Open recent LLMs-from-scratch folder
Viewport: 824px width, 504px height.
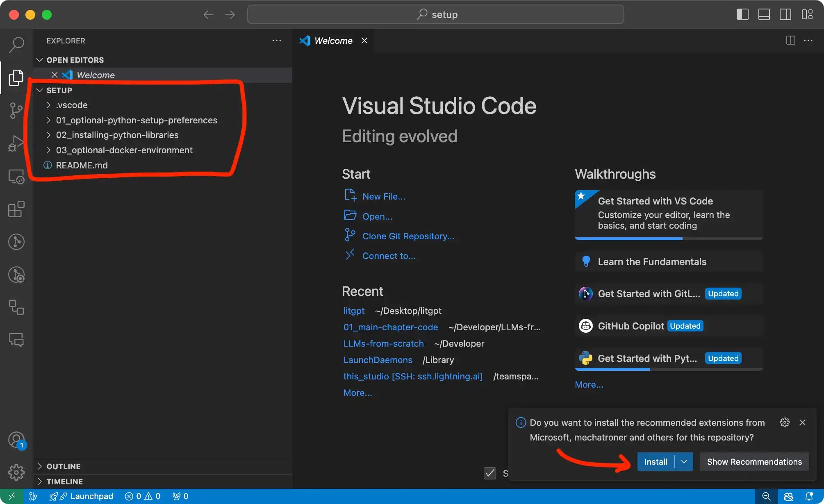pyautogui.click(x=383, y=343)
